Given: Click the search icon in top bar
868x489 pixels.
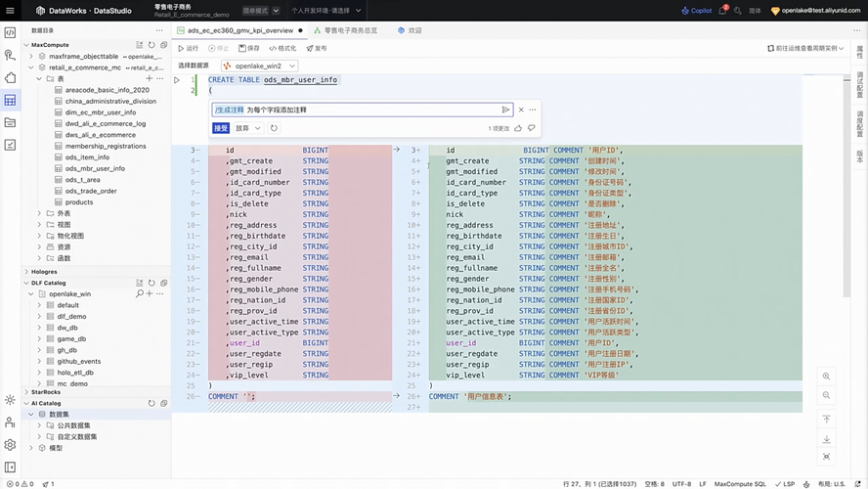Looking at the screenshot, I should 738,11.
